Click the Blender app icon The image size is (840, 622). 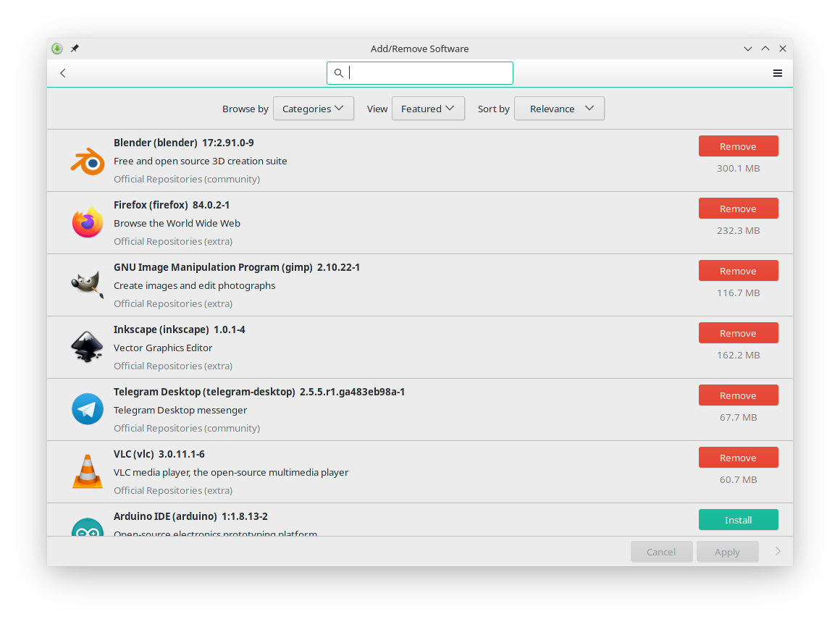coord(88,161)
